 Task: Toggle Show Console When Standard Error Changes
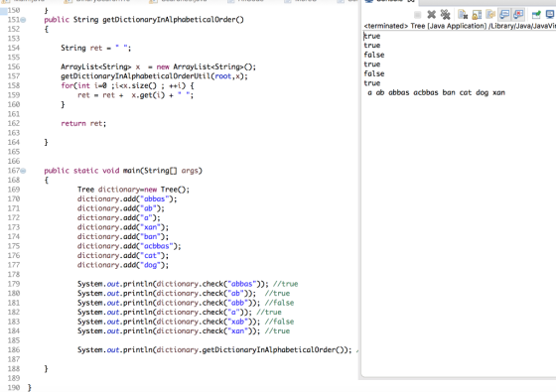518,15
